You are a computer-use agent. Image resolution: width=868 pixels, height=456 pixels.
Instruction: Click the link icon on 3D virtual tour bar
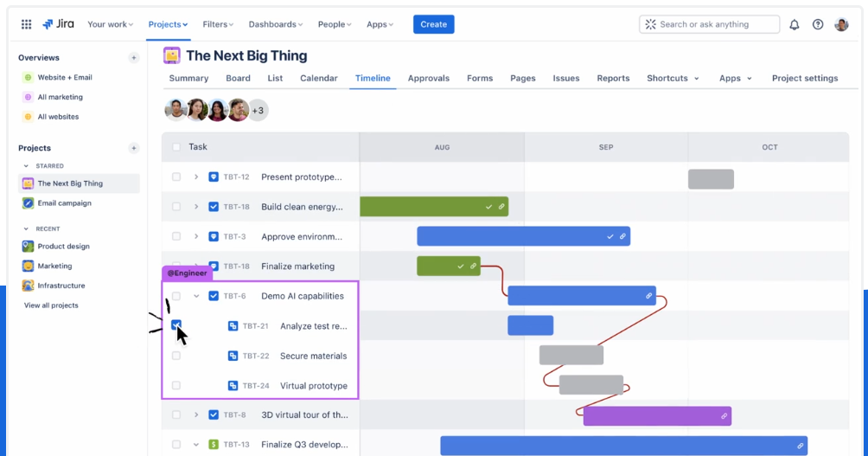[x=724, y=416]
